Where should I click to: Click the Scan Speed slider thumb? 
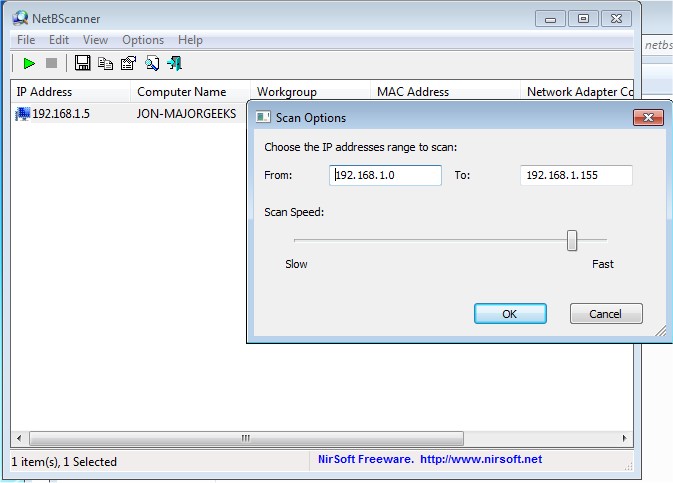(x=572, y=240)
